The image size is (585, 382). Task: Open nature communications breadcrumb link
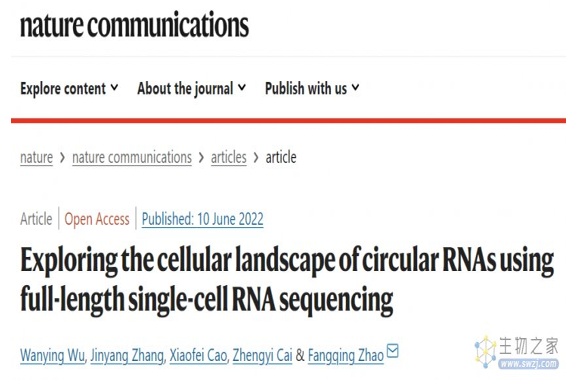click(132, 157)
